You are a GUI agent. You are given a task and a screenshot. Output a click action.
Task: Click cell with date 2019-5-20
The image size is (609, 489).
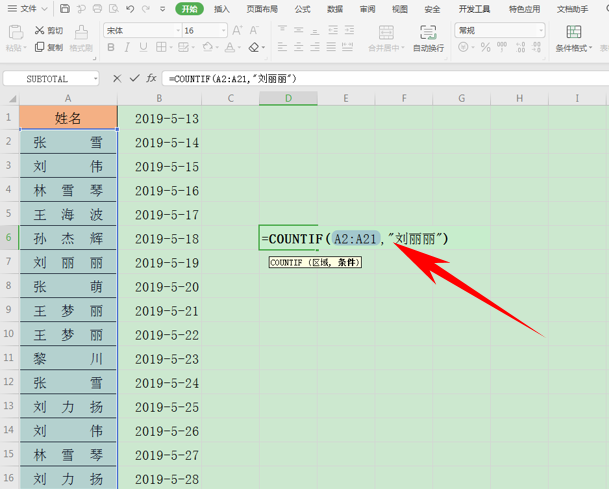pyautogui.click(x=160, y=287)
